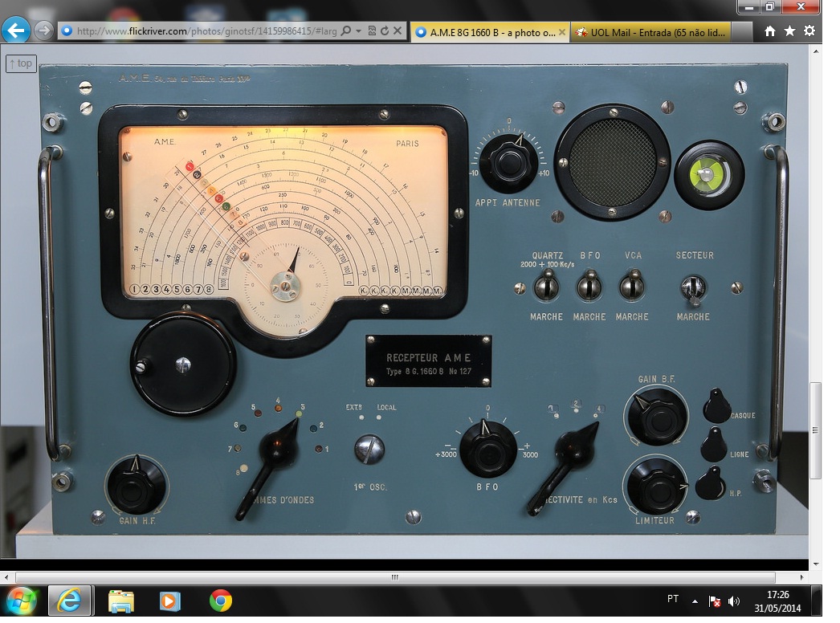
Task: Open a new blank tab
Action: [x=742, y=32]
